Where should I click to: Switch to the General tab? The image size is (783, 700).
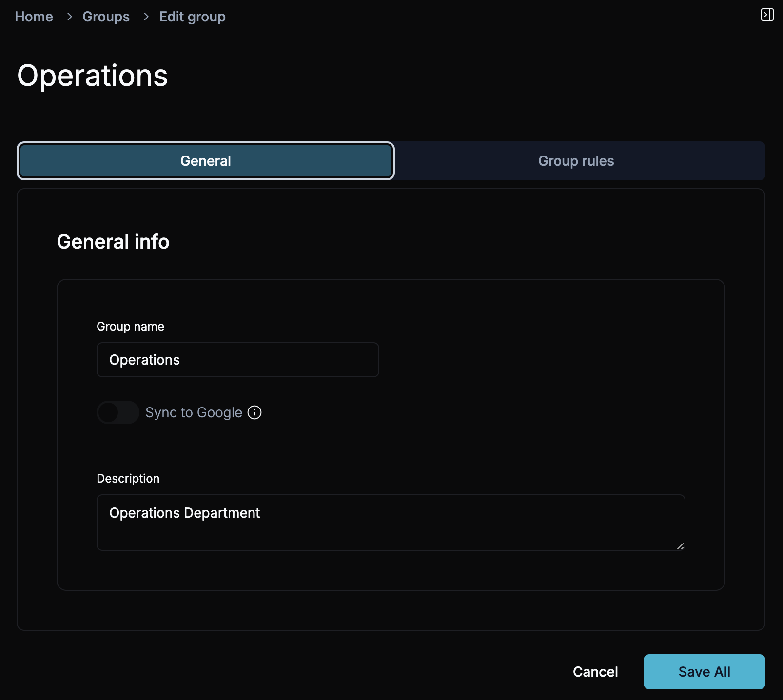[x=205, y=161]
